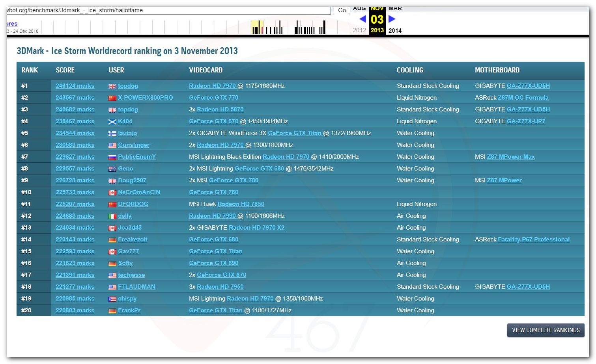Click the Canada flag beside NeCrOmAnCiN
Viewport: 596px width, 364px height.
pos(112,193)
